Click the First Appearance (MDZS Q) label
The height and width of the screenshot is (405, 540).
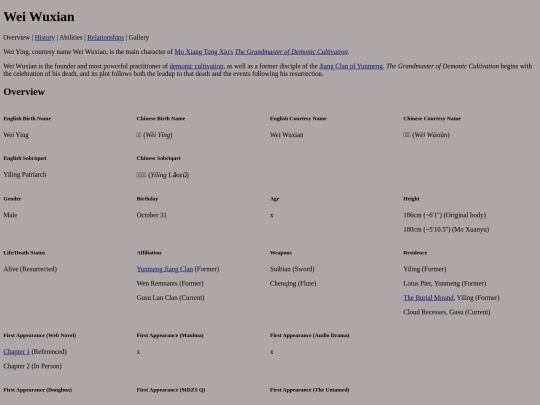click(171, 390)
